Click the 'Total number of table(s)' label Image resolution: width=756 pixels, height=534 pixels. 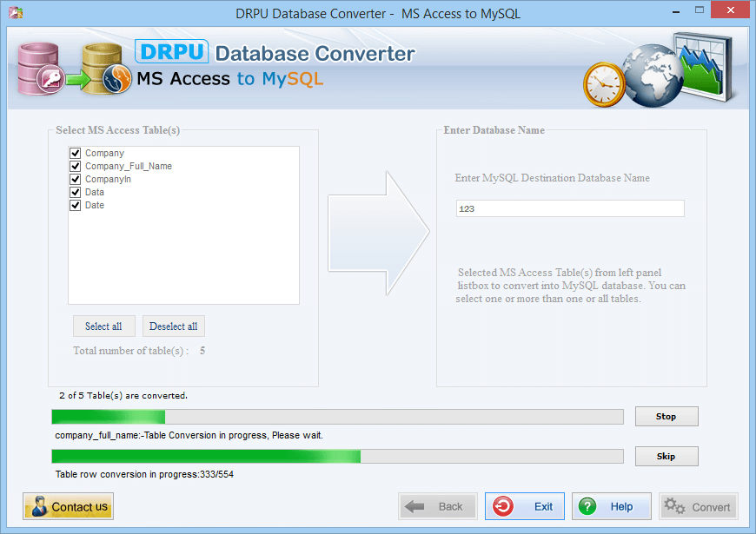pos(130,351)
